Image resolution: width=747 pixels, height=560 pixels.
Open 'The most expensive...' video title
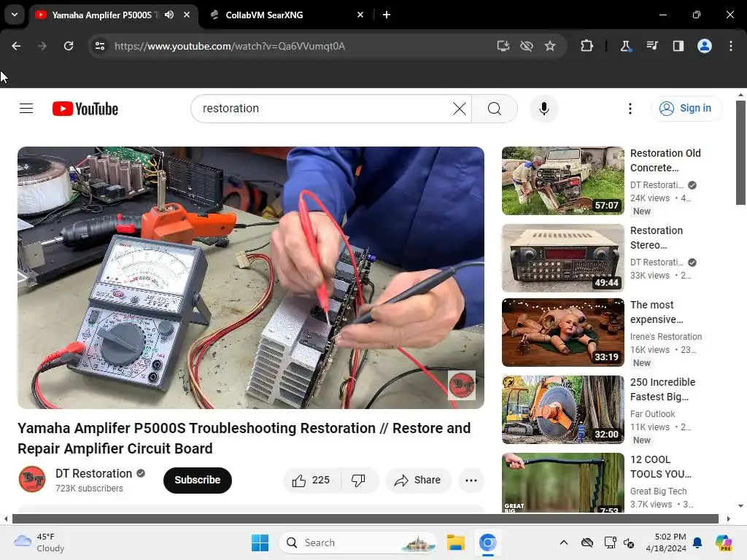[x=657, y=312]
